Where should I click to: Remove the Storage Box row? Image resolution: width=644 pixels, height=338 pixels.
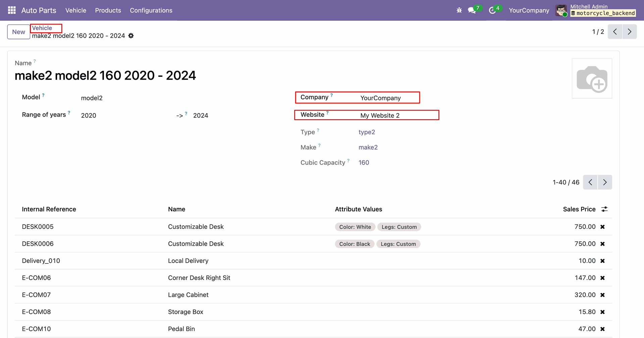[x=602, y=312]
